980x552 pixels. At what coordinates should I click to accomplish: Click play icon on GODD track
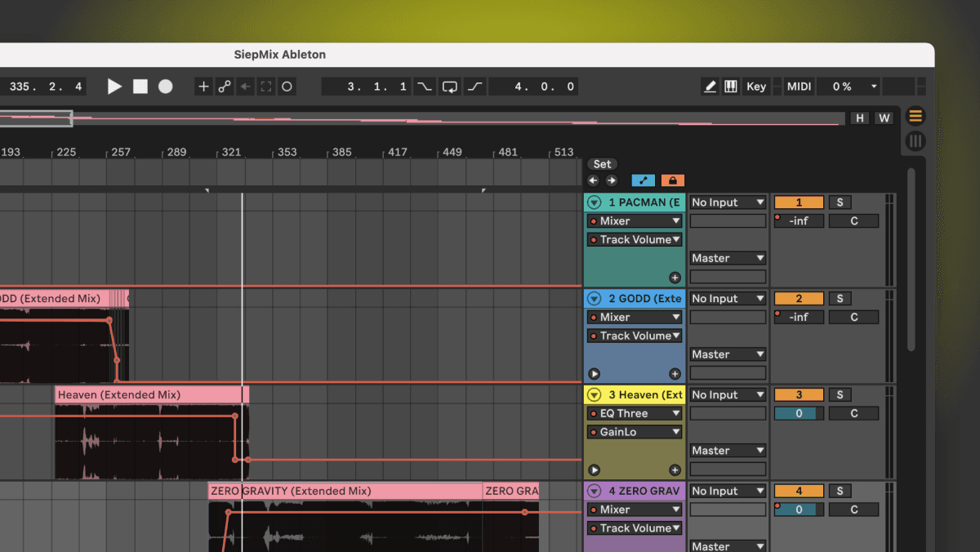595,374
